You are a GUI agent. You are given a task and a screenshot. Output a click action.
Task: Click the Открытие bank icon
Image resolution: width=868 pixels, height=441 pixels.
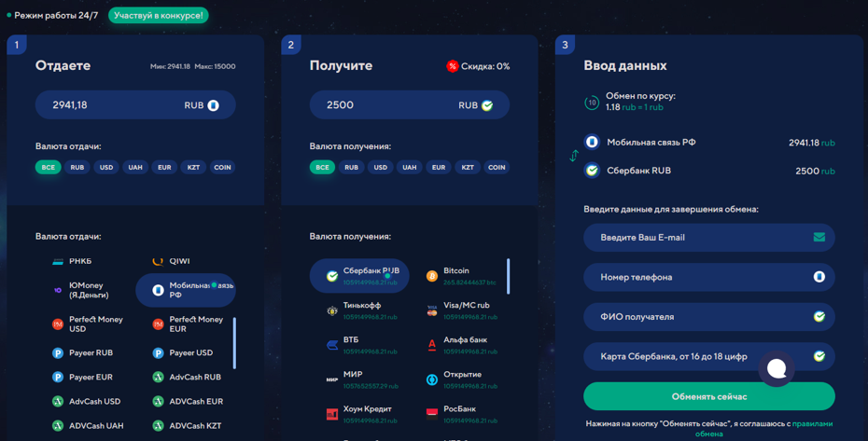point(432,379)
